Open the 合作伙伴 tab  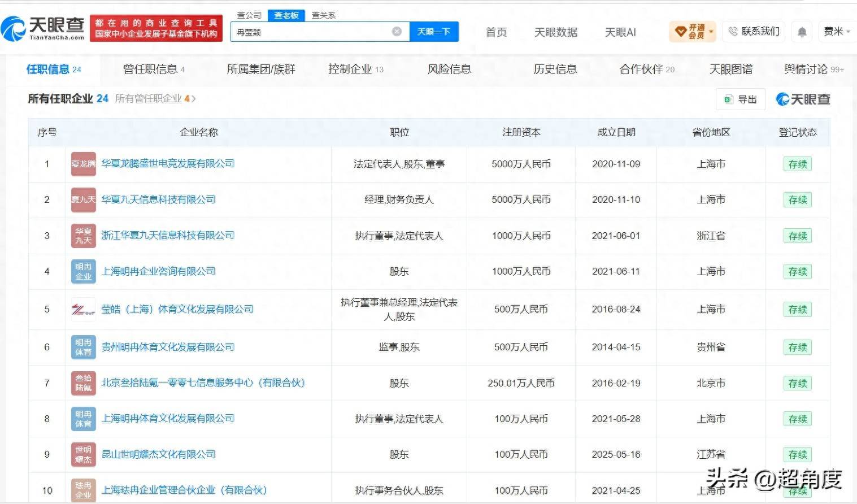tap(647, 69)
